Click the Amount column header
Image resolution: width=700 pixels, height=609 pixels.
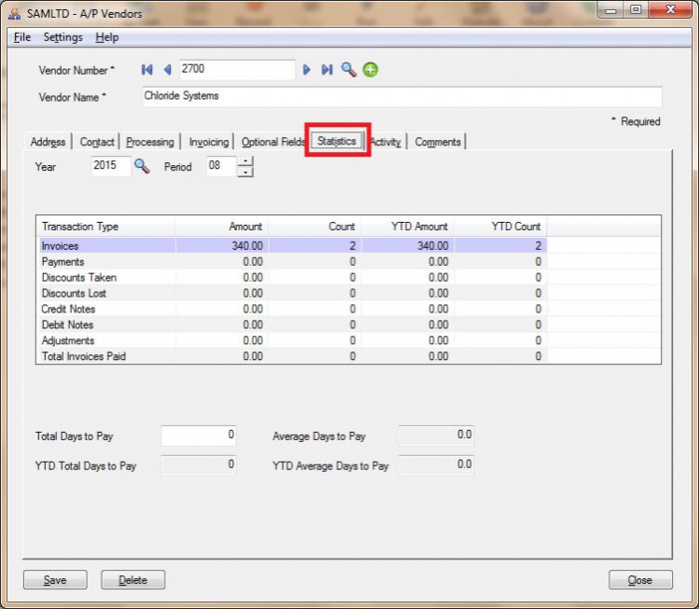click(222, 227)
